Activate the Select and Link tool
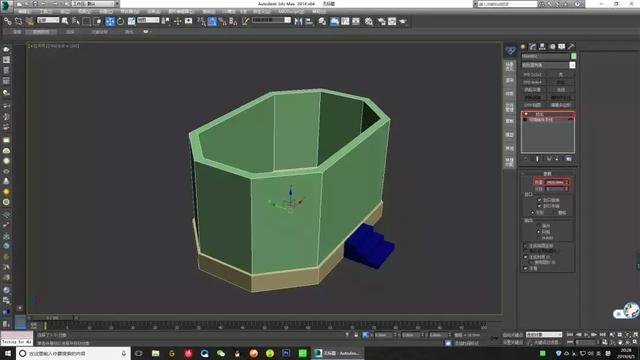This screenshot has height=360, width=640. point(8,21)
